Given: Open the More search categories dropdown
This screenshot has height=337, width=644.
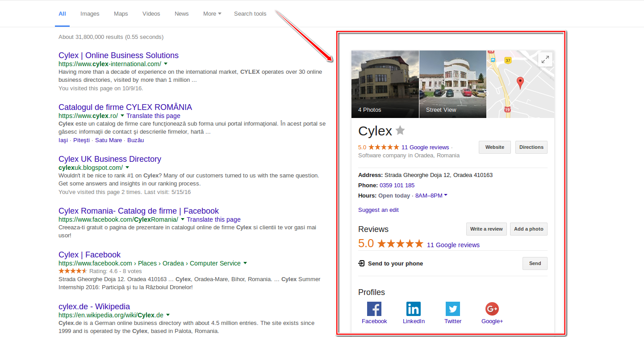Looking at the screenshot, I should click(x=212, y=13).
